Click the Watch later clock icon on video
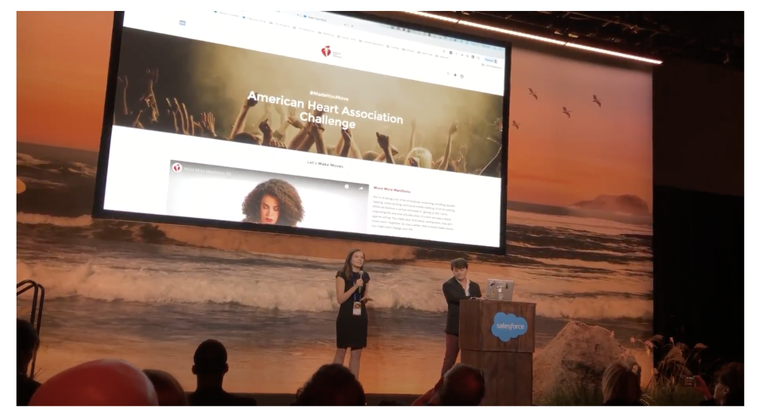This screenshot has height=414, width=768. [x=346, y=187]
